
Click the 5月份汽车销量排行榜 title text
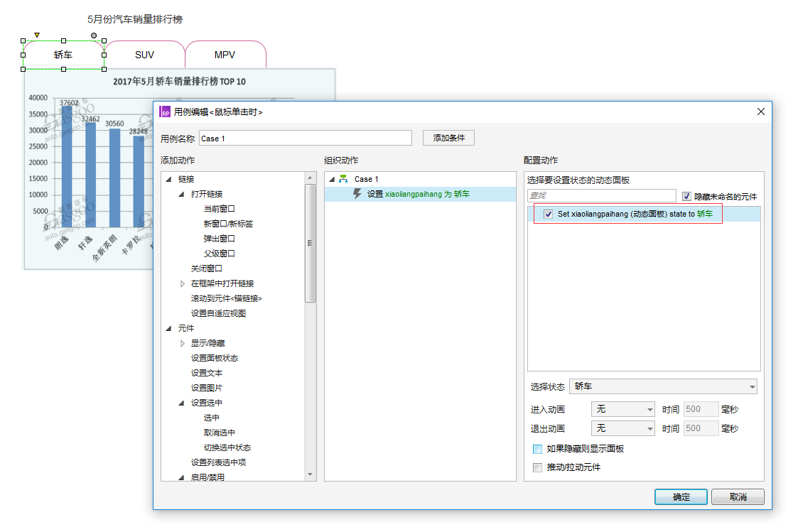(135, 19)
